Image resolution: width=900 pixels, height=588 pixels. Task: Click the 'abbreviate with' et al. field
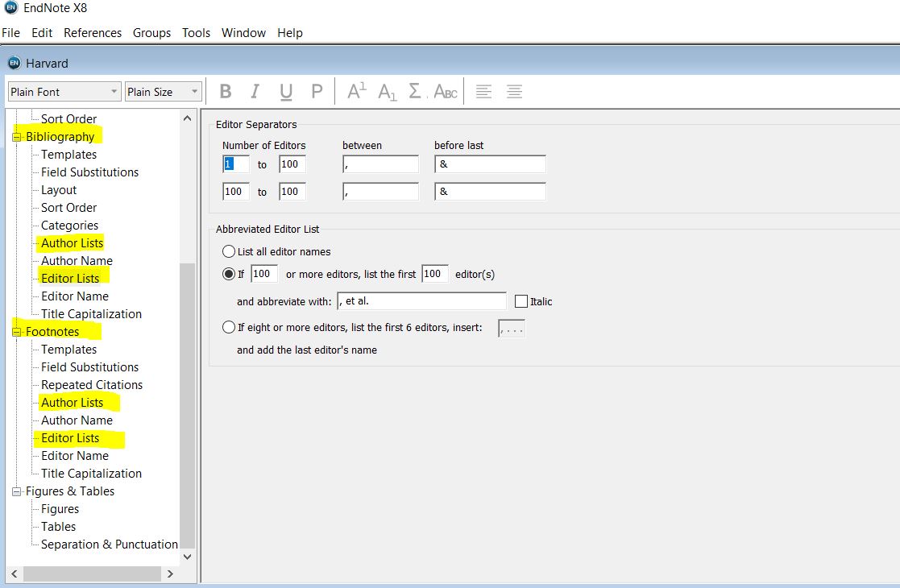[x=422, y=301]
